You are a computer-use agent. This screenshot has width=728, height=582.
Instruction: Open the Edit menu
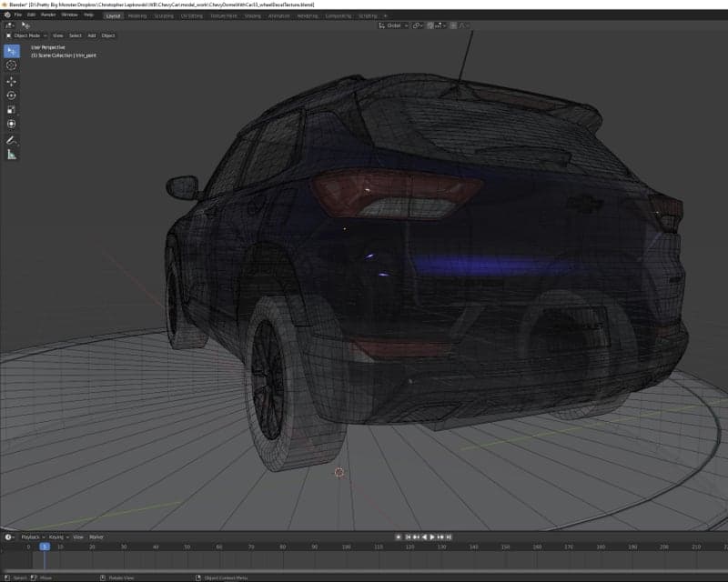tap(31, 15)
